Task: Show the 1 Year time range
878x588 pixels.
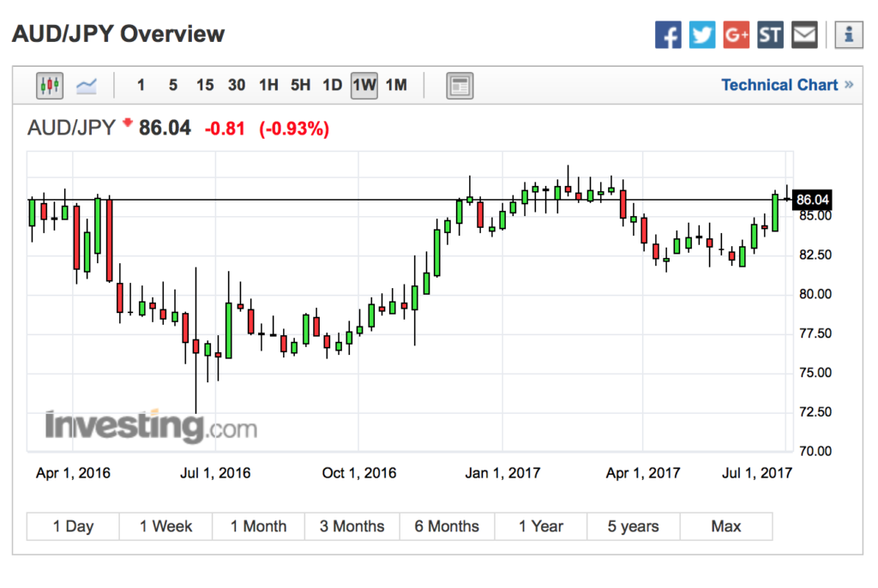Action: coord(541,526)
